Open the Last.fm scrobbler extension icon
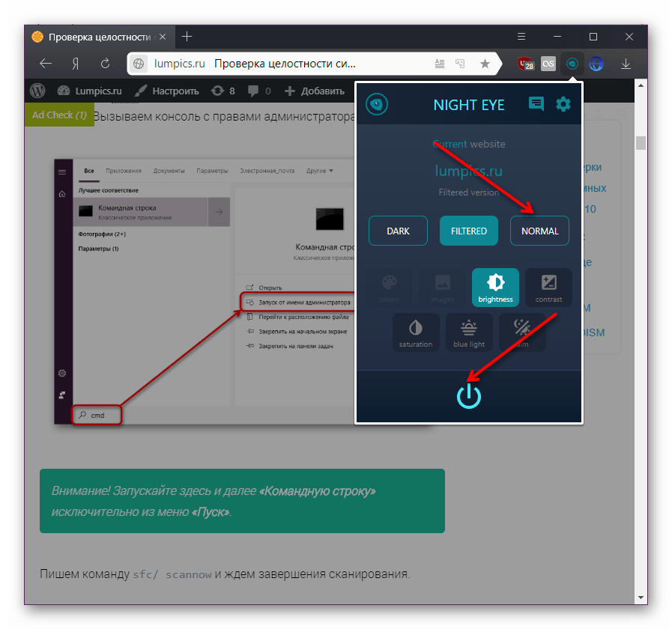The height and width of the screenshot is (629, 672). (548, 64)
